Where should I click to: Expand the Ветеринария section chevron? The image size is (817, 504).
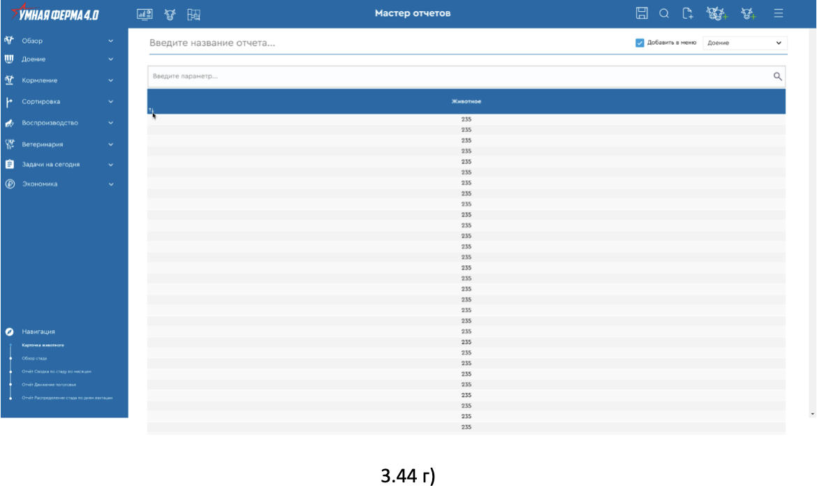click(110, 144)
